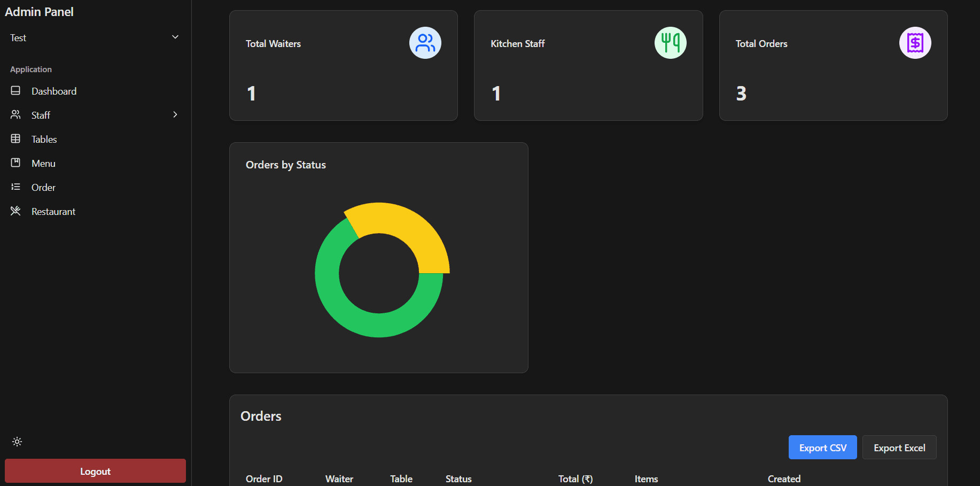980x486 pixels.
Task: Click the Items column header
Action: pyautogui.click(x=646, y=479)
